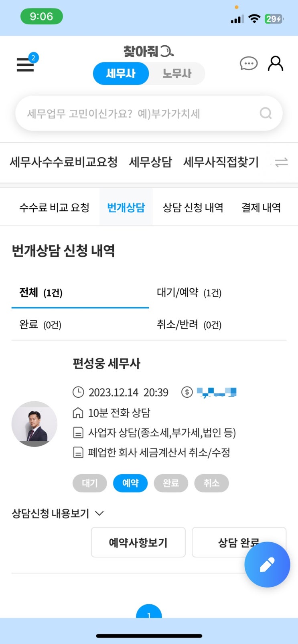Open the 번개상담 tab
This screenshot has height=644, width=298.
coord(126,207)
